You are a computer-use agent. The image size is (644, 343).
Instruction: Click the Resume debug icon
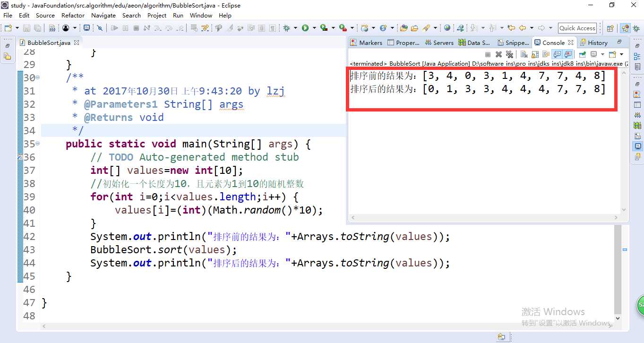tap(114, 28)
